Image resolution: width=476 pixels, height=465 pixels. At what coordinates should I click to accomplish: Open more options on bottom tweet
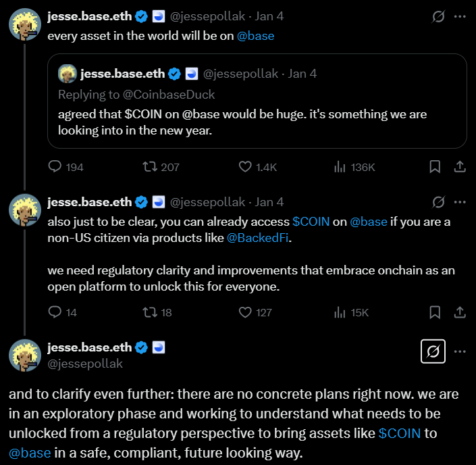460,351
